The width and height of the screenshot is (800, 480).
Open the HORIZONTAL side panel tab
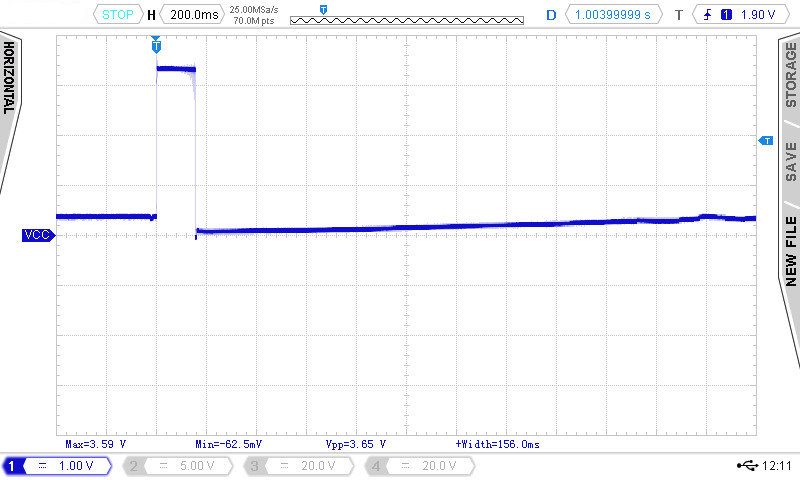point(9,78)
